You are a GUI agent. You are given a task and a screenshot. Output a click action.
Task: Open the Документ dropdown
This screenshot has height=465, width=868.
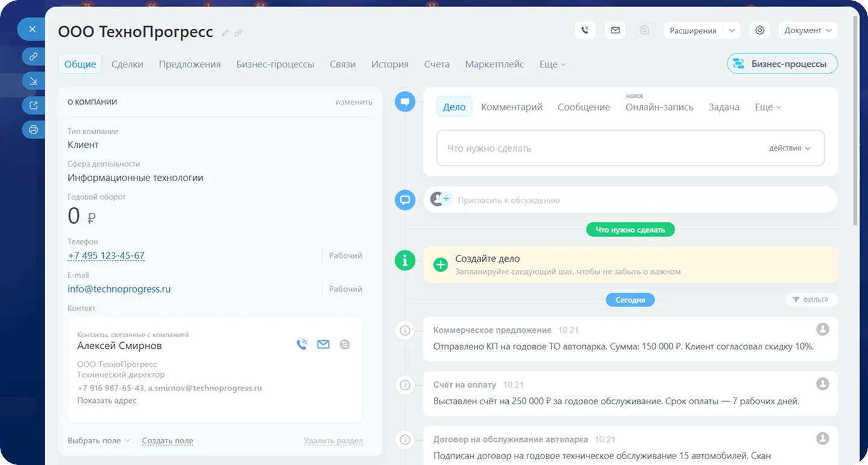point(808,30)
